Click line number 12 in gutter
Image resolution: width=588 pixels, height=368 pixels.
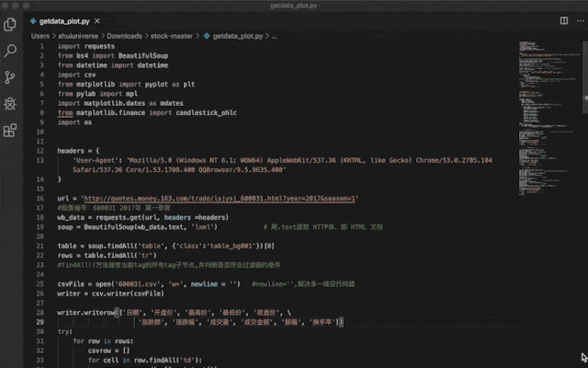[x=40, y=151]
